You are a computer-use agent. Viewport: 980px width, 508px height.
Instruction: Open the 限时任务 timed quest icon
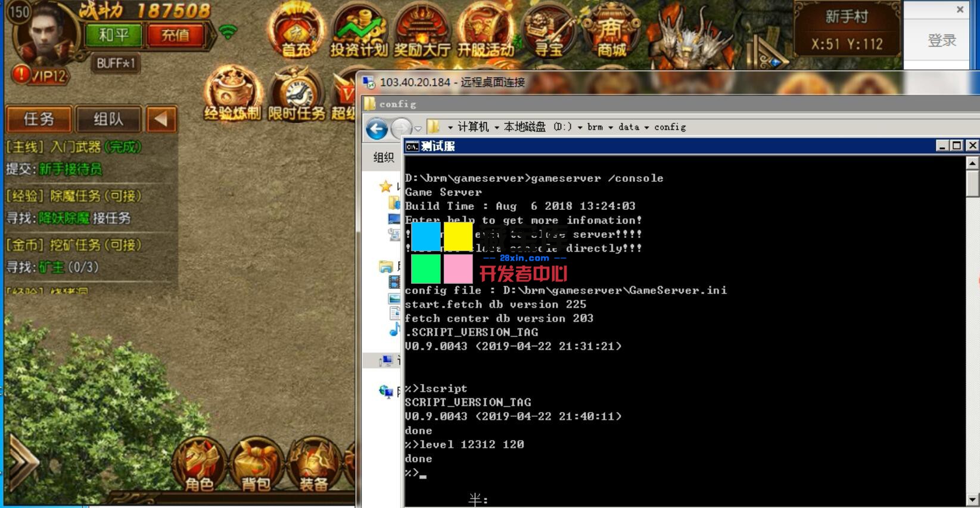(296, 94)
